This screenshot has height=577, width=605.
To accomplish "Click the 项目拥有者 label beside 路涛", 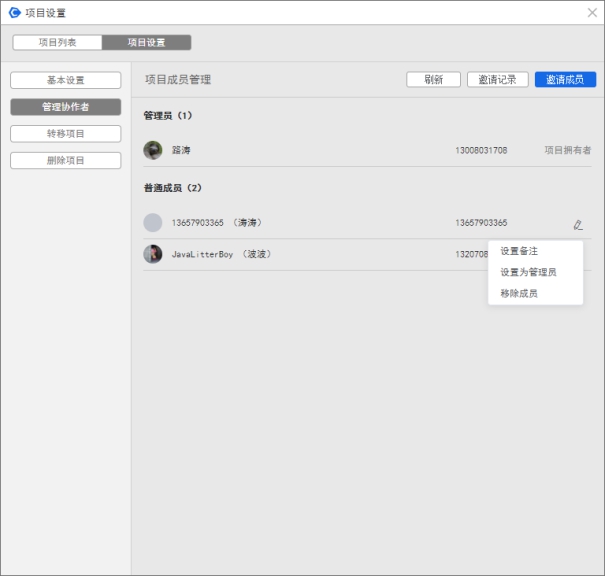I will coord(567,150).
